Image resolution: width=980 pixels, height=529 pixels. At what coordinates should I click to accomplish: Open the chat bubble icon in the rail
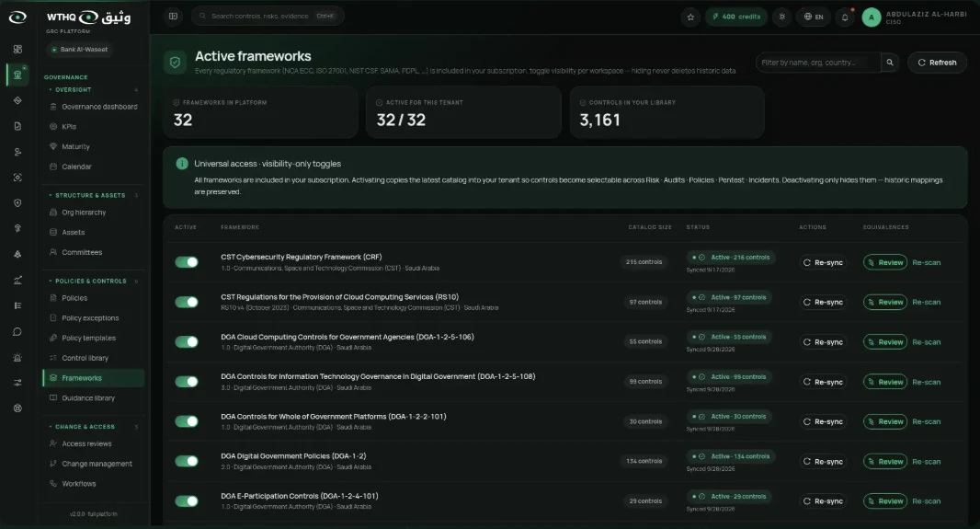17,331
